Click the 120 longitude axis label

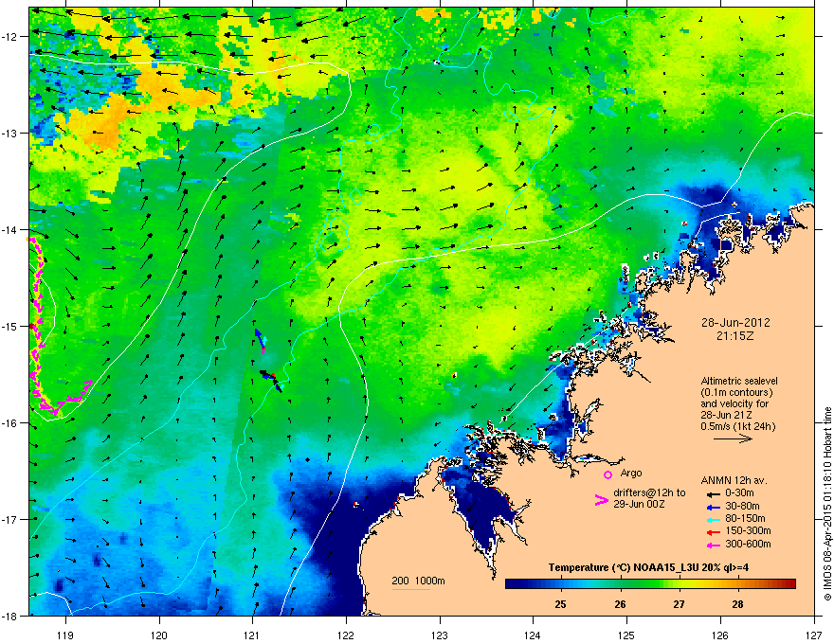[159, 635]
